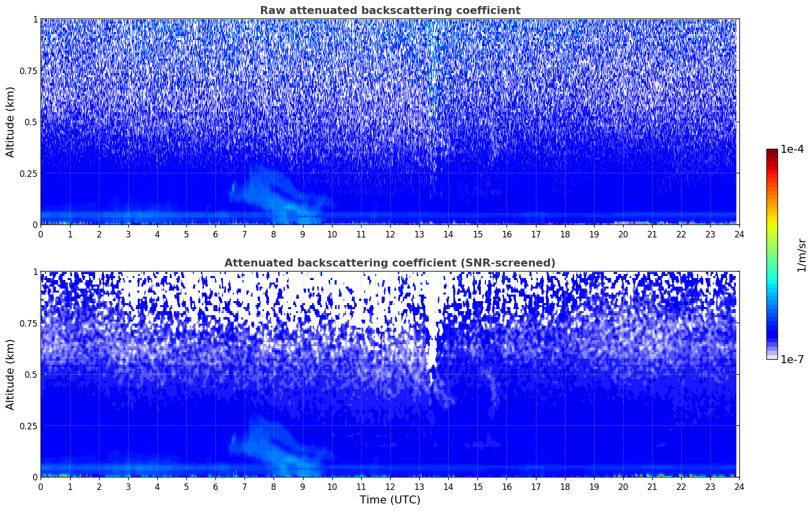The image size is (812, 511).
Task: Choose hour "14" on the SNR-screened plot's time axis
Action: coord(448,486)
